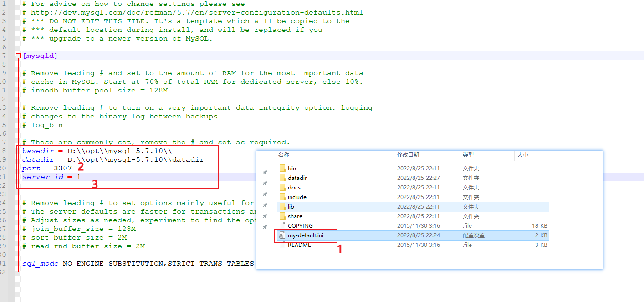Select the include folder name
This screenshot has width=644, height=302.
297,197
